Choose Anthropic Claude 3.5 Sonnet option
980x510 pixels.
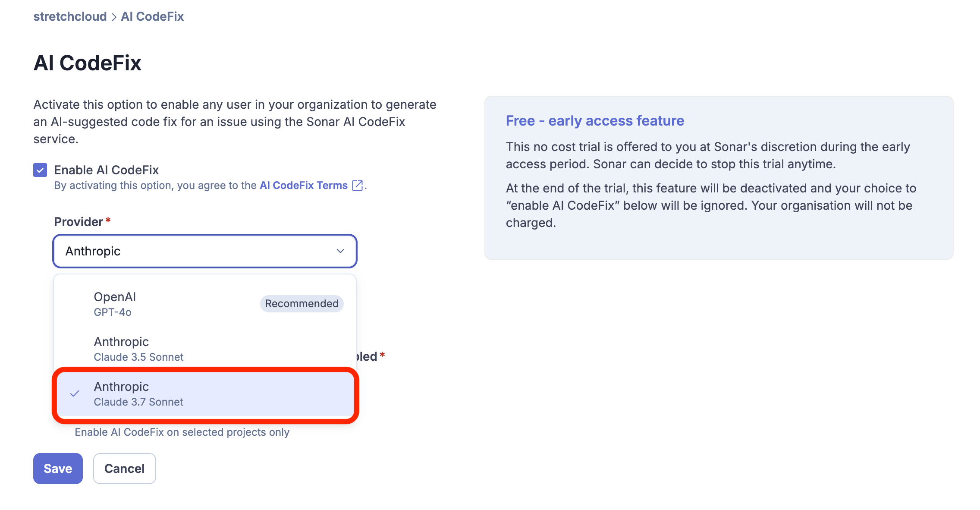173,349
